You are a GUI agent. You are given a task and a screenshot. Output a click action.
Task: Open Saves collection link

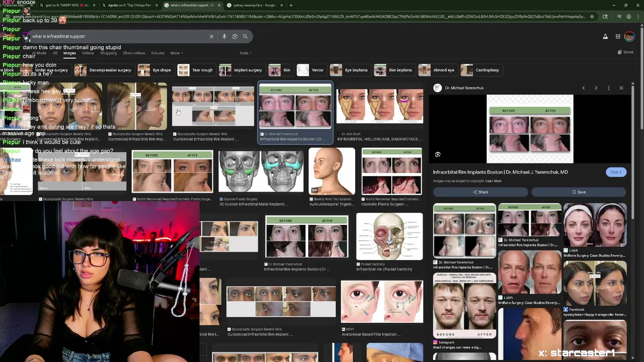tap(626, 52)
